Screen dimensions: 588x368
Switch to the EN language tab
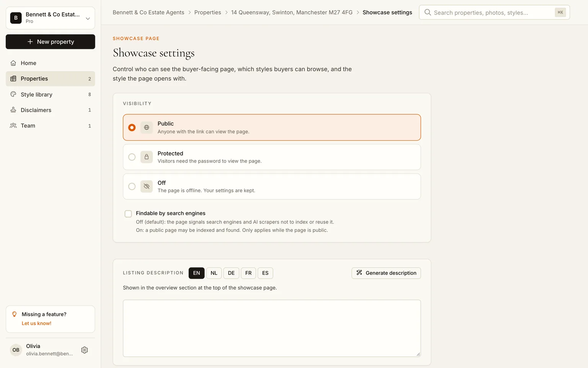(196, 273)
